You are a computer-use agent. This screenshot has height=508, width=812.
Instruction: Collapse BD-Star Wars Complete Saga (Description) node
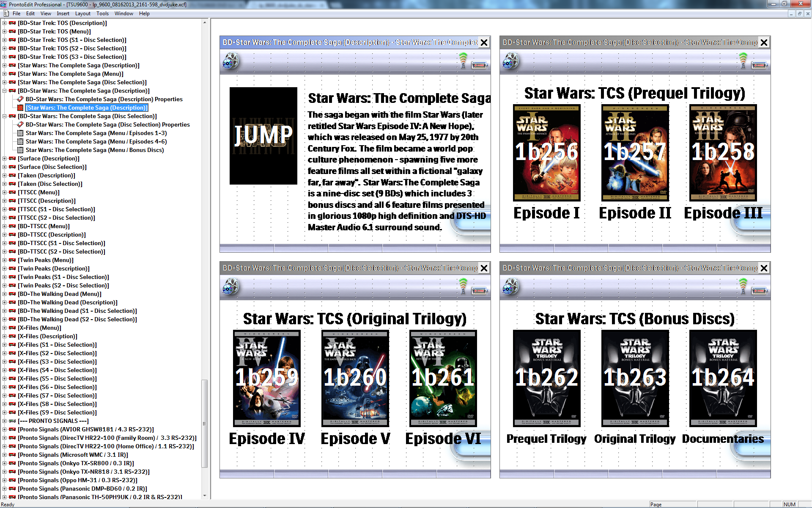tap(4, 91)
